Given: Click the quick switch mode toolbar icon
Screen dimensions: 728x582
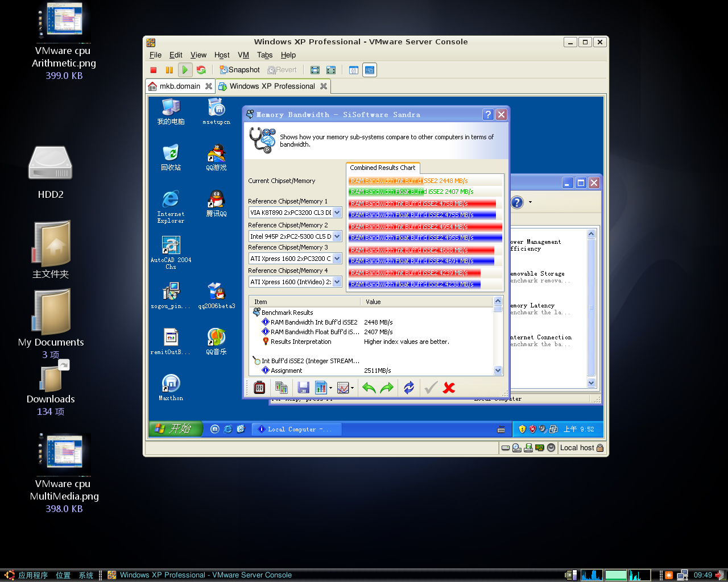Looking at the screenshot, I should (x=330, y=70).
